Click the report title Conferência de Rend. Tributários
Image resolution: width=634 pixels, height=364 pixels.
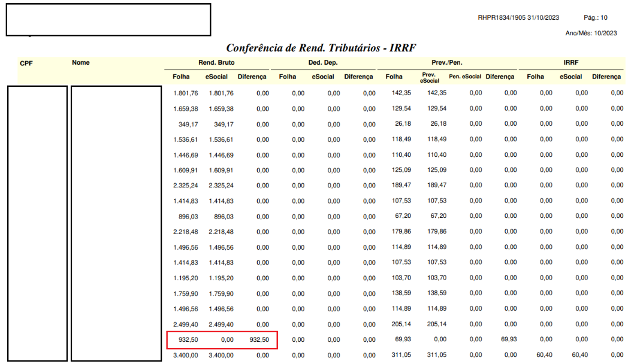321,48
